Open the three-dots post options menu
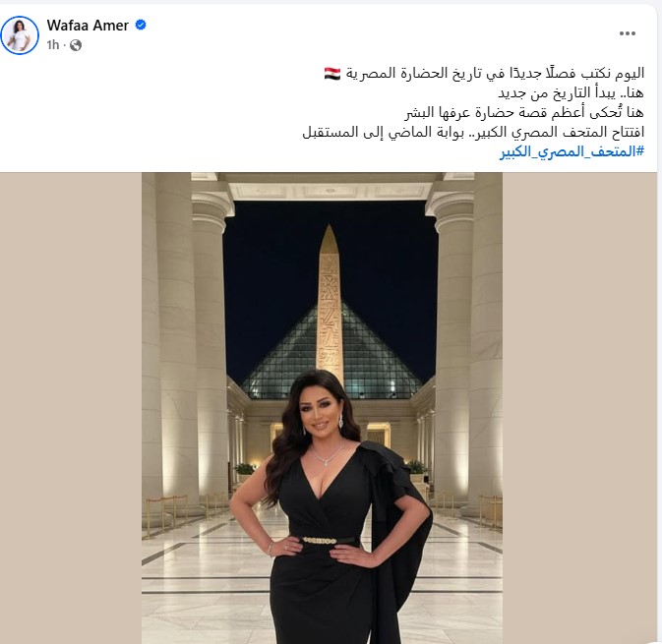The image size is (662, 644). pos(627,33)
